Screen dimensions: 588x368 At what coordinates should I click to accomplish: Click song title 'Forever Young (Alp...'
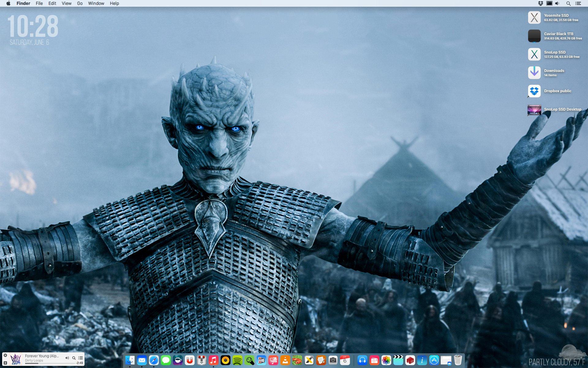(42, 356)
